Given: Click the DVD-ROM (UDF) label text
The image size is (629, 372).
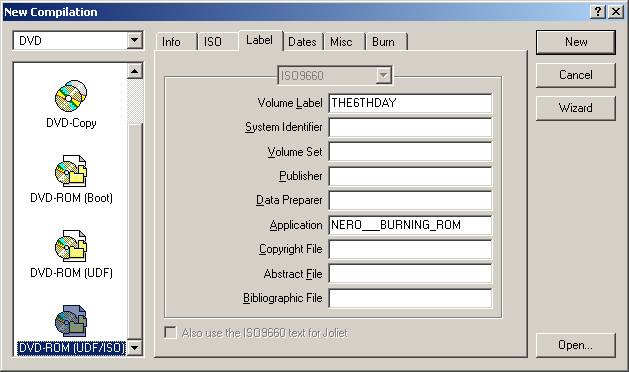Looking at the screenshot, I should point(71,273).
